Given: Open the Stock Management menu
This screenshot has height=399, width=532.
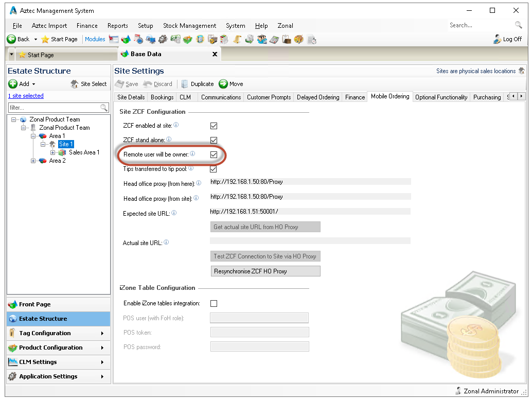Looking at the screenshot, I should (190, 26).
